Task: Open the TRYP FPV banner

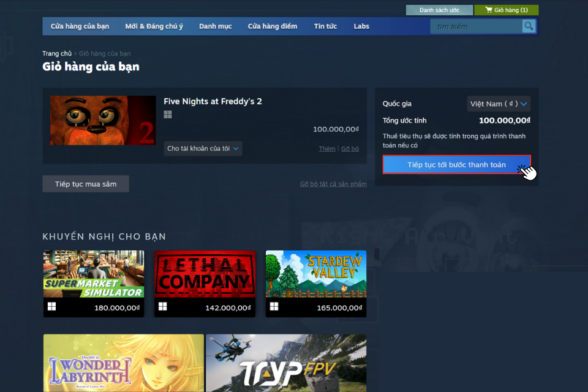Action: pos(286,363)
